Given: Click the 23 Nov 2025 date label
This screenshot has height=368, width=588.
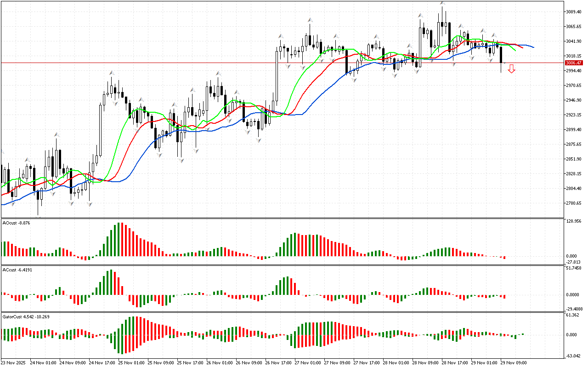Looking at the screenshot, I should click(14, 363).
